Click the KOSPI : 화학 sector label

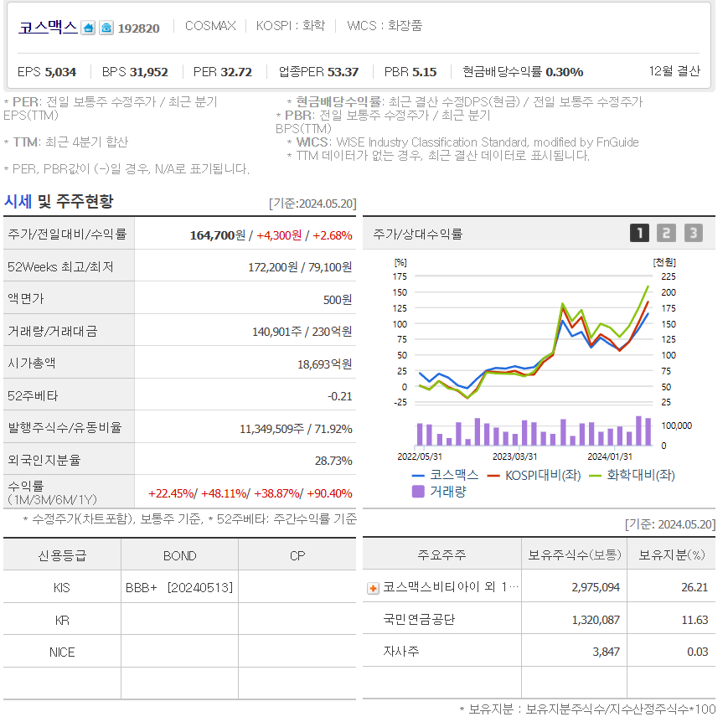point(291,25)
